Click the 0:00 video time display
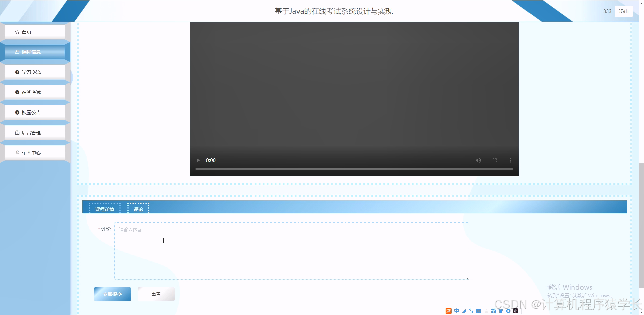644x315 pixels. coord(211,160)
